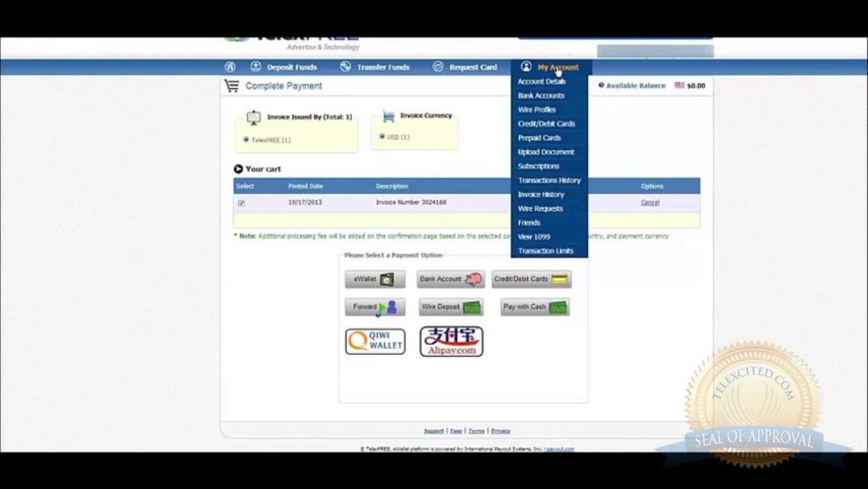Select Account Details from dropdown
This screenshot has width=868, height=489.
tap(542, 81)
